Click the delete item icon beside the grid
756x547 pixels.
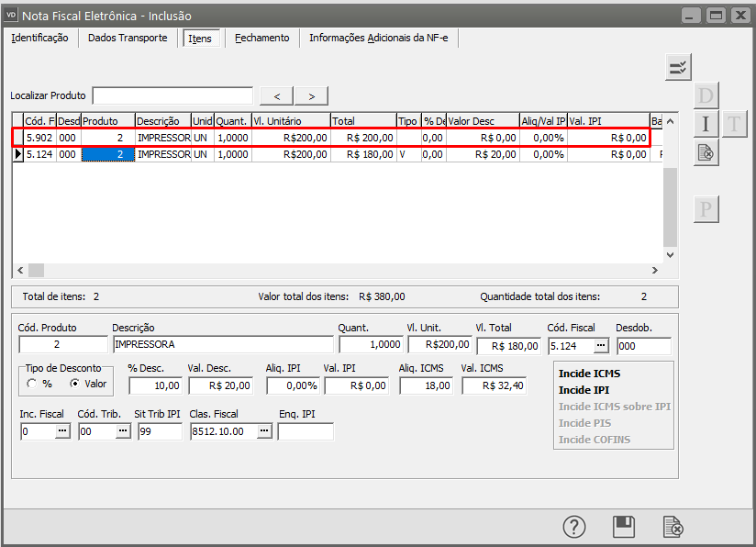(706, 153)
